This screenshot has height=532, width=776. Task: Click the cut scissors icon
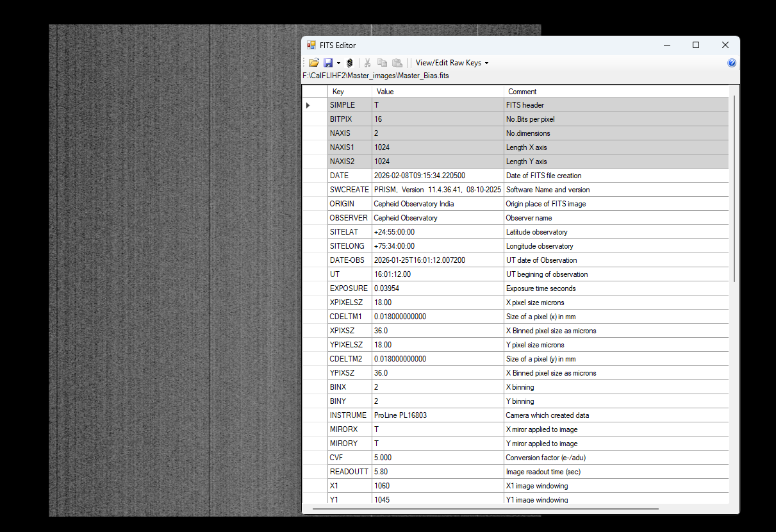tap(368, 63)
